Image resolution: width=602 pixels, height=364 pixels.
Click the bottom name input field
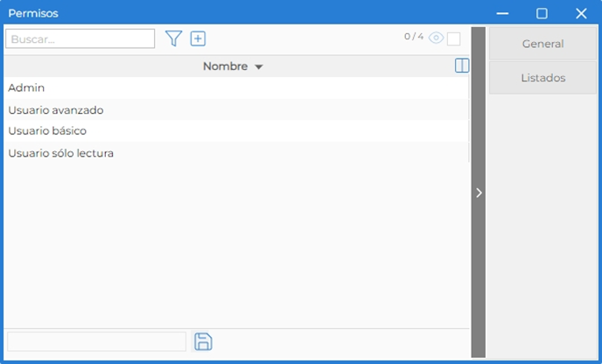coord(97,341)
